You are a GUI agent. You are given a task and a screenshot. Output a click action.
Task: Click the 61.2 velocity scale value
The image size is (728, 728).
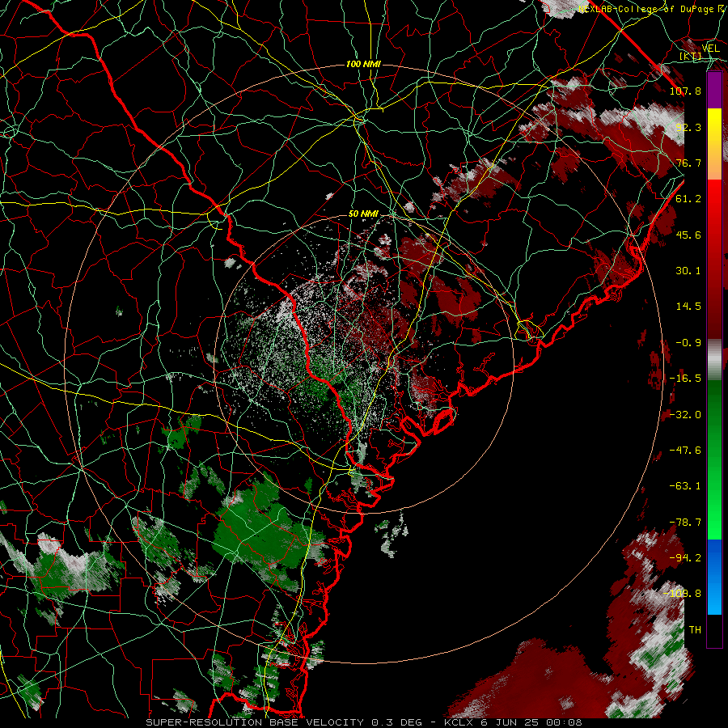point(688,199)
